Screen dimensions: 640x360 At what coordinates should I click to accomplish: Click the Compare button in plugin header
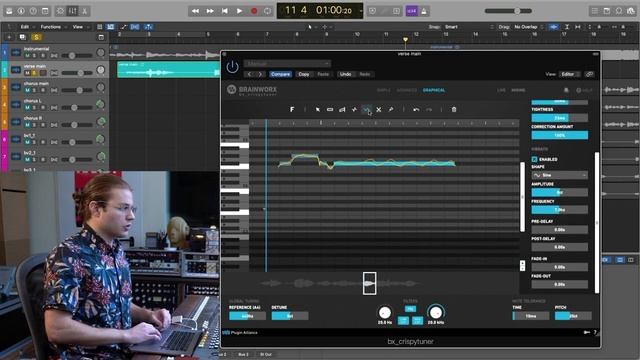click(x=280, y=74)
